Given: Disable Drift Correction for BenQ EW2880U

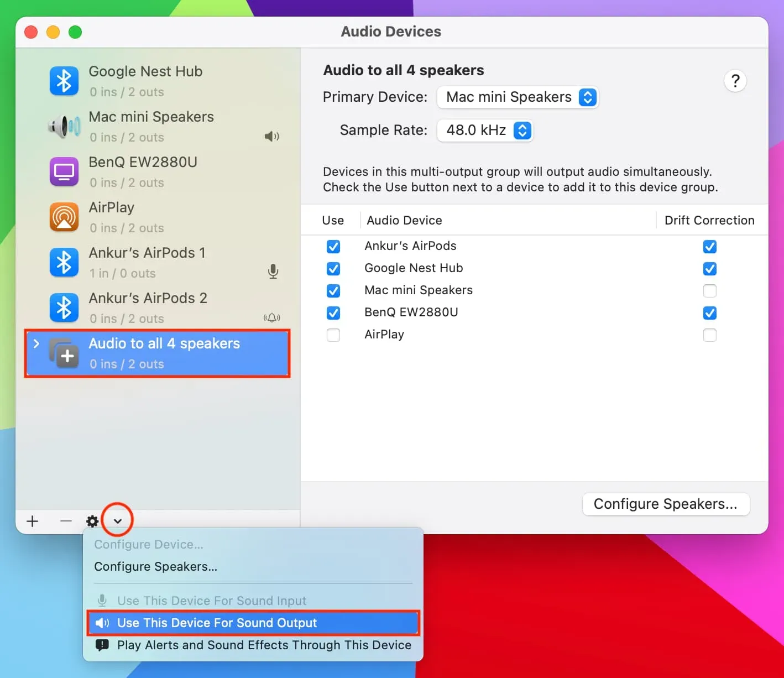Looking at the screenshot, I should (710, 313).
